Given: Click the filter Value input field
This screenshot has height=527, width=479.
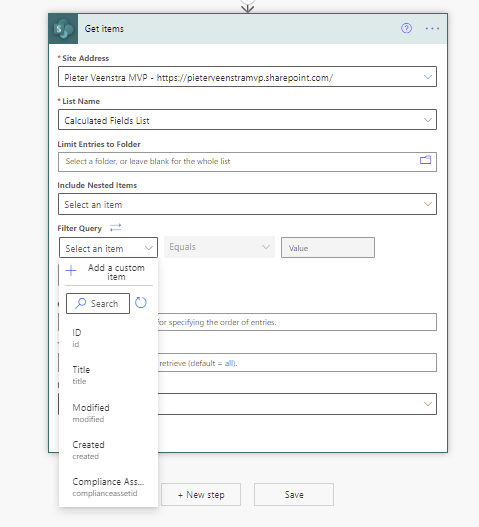Looking at the screenshot, I should 328,248.
